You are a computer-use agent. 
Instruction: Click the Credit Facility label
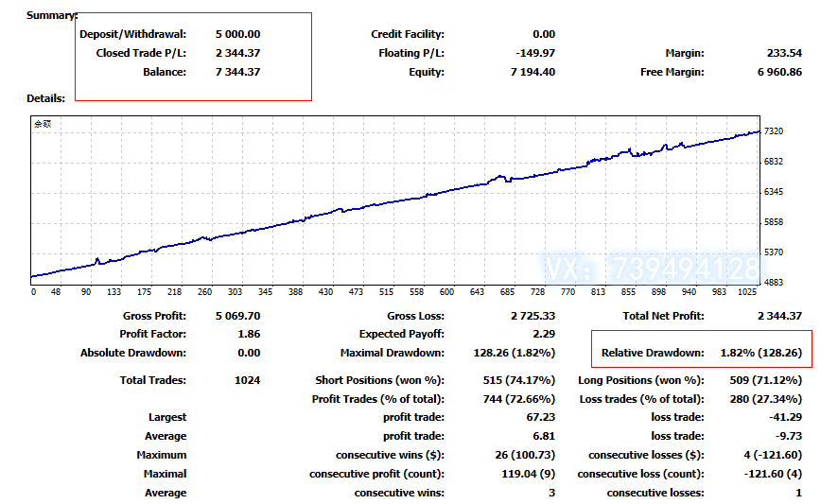coord(408,34)
